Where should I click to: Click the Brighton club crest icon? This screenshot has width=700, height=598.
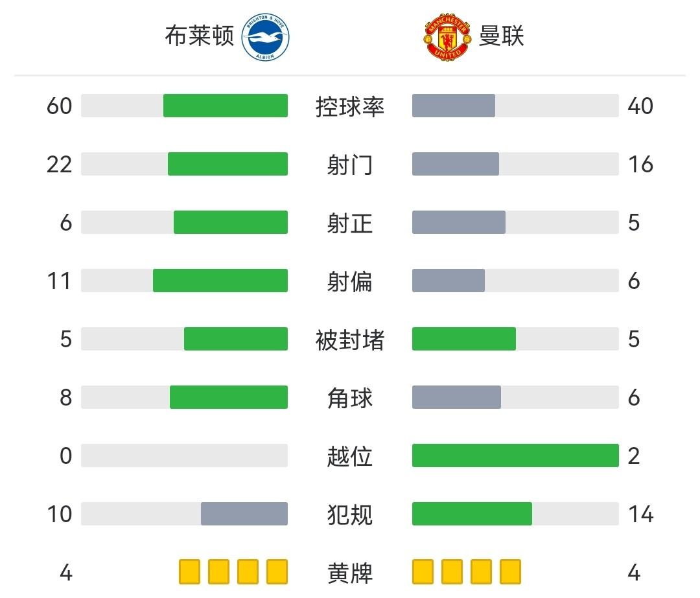click(x=266, y=38)
